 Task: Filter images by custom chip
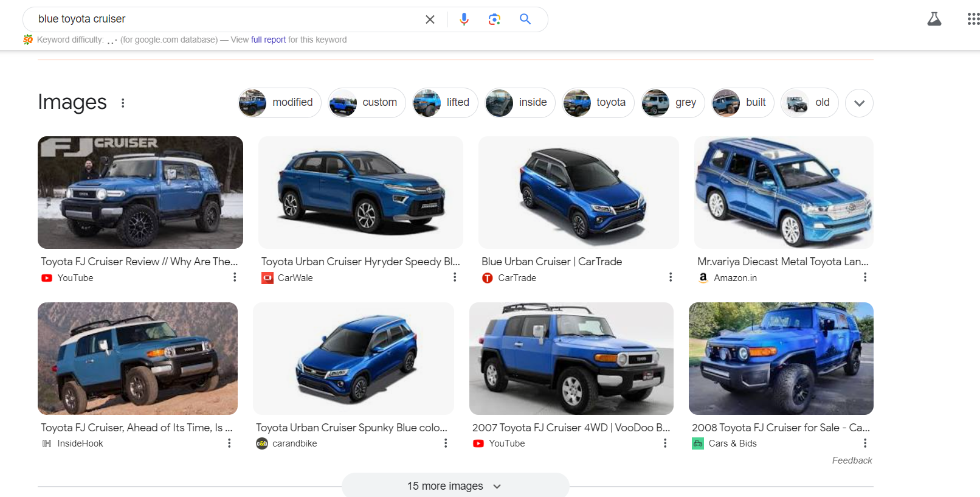tap(367, 103)
